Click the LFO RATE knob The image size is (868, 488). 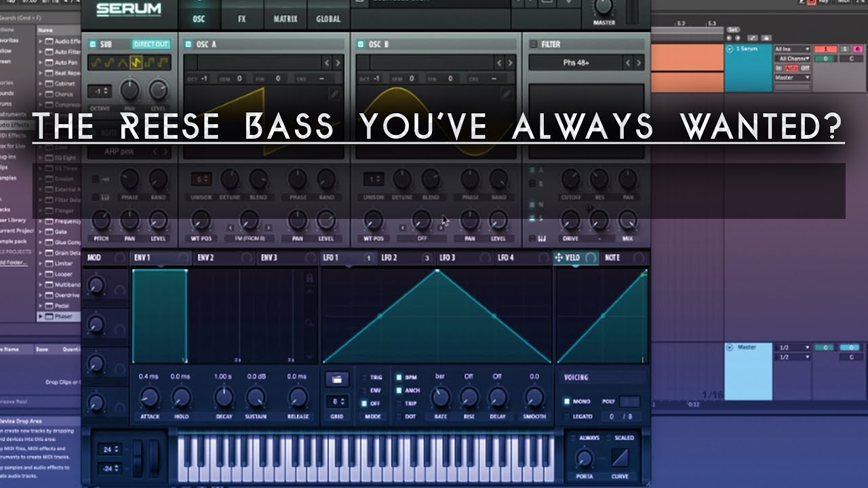[x=440, y=396]
